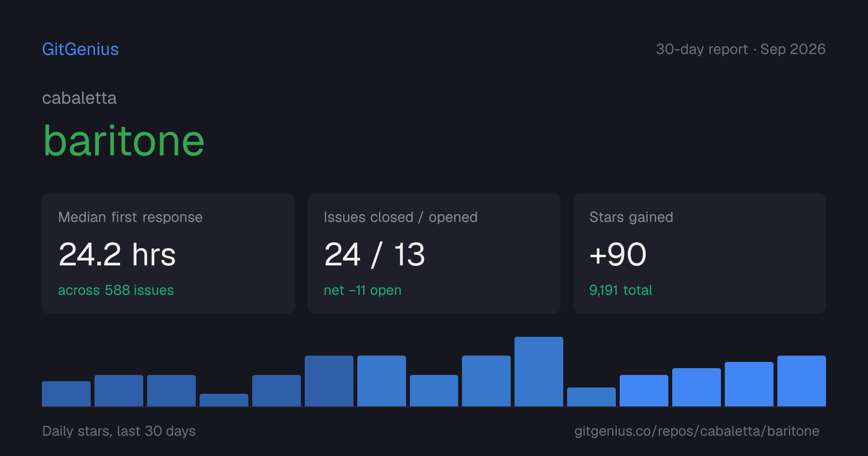Open the Median first response card
The height and width of the screenshot is (456, 868).
168,253
